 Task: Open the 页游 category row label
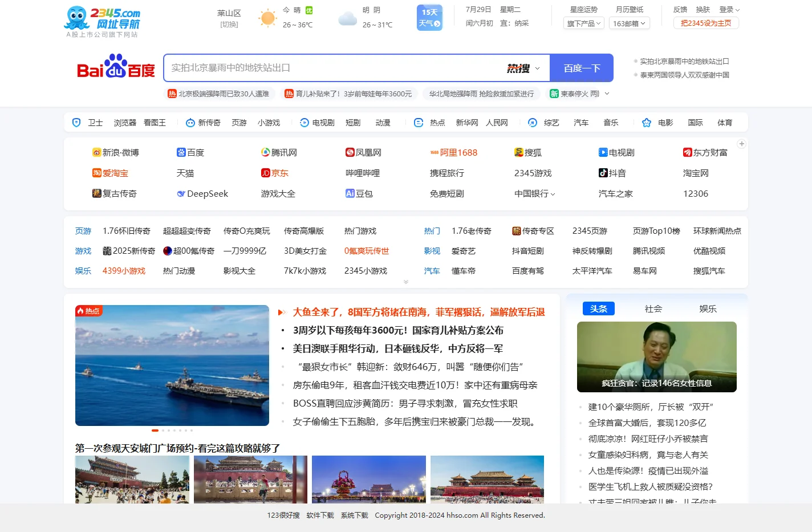pyautogui.click(x=83, y=231)
